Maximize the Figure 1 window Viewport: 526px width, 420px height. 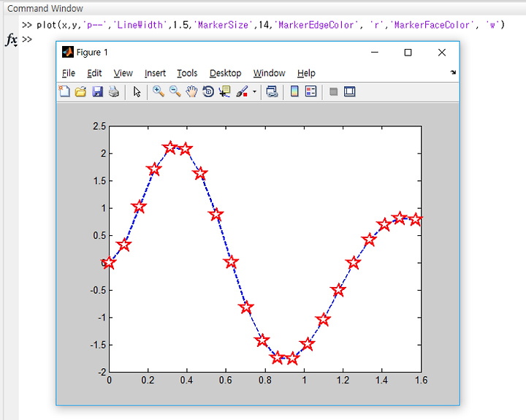pyautogui.click(x=408, y=53)
